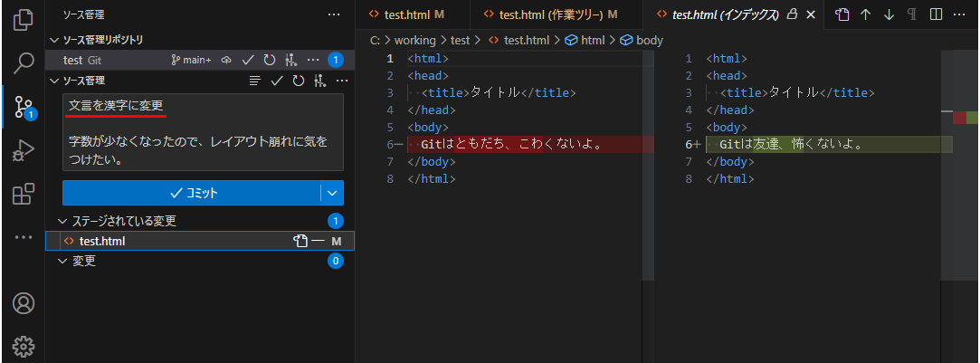
Task: Select the test Git repository row
Action: (x=200, y=60)
